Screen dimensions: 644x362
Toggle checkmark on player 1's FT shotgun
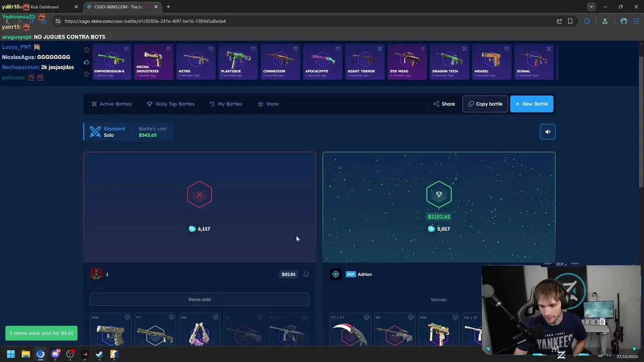172,317
